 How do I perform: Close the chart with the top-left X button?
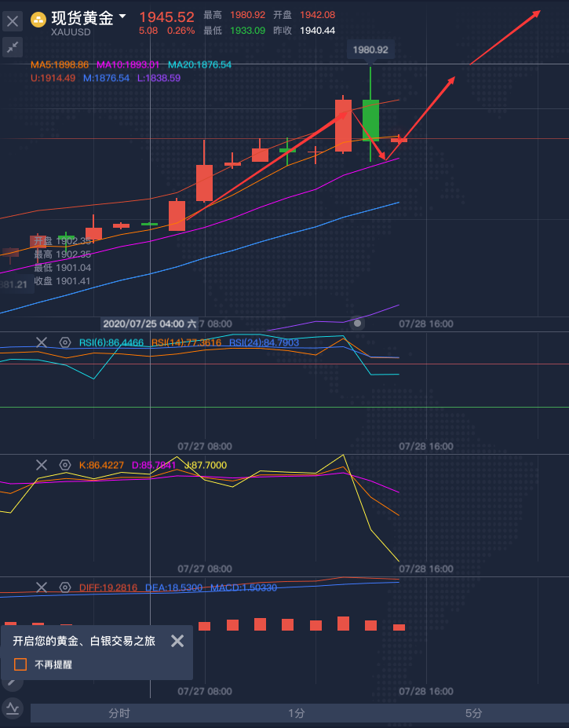13,21
